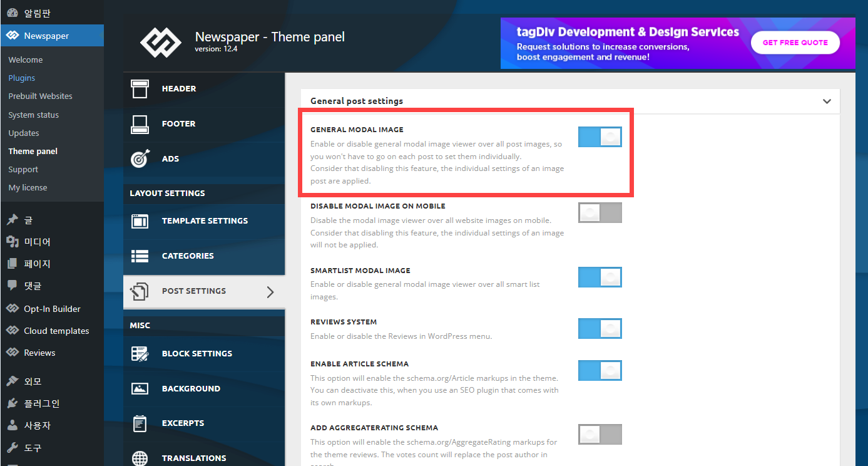
Task: Click the Ads target icon
Action: tap(140, 159)
